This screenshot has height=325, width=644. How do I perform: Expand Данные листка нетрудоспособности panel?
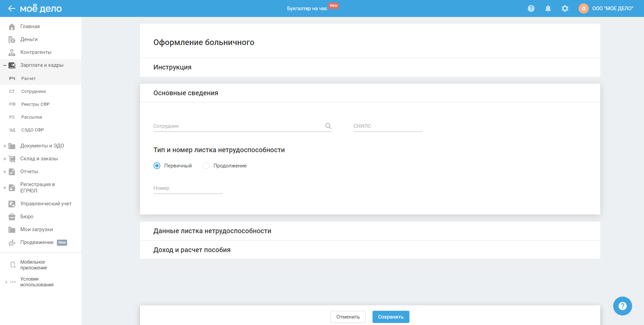pyautogui.click(x=370, y=231)
